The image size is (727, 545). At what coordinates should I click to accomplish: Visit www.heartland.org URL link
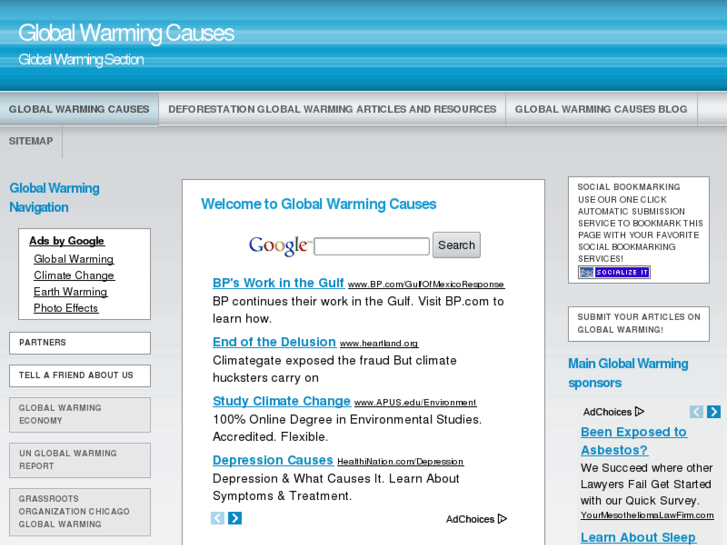[379, 343]
